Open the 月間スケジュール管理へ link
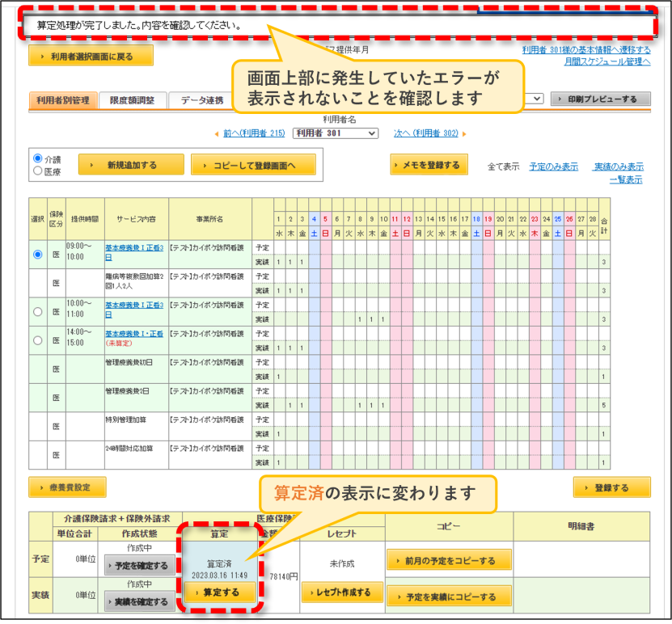672x624 pixels. [x=607, y=61]
